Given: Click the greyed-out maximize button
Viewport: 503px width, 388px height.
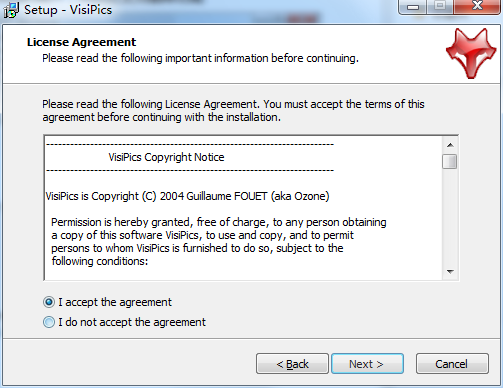Looking at the screenshot, I should (440, 6).
